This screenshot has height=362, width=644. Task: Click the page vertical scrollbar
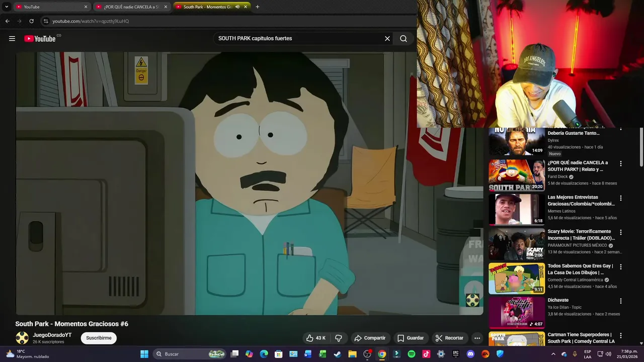pos(641,147)
